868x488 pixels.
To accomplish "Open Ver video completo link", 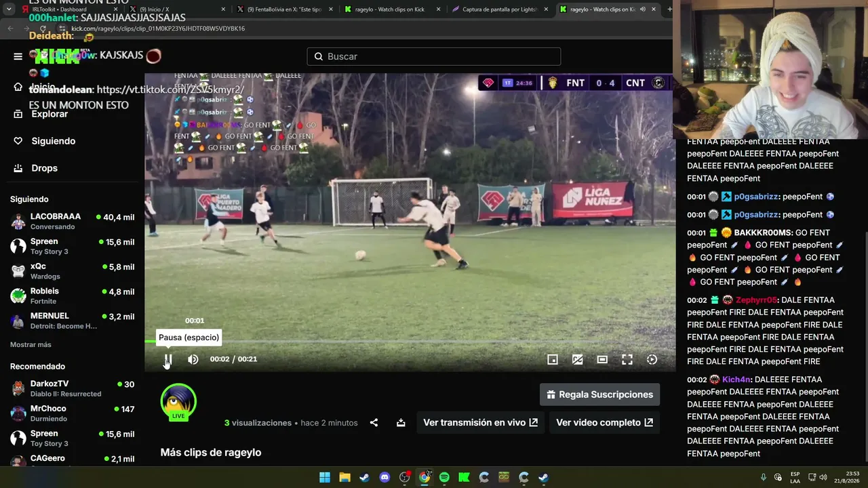I will (604, 422).
